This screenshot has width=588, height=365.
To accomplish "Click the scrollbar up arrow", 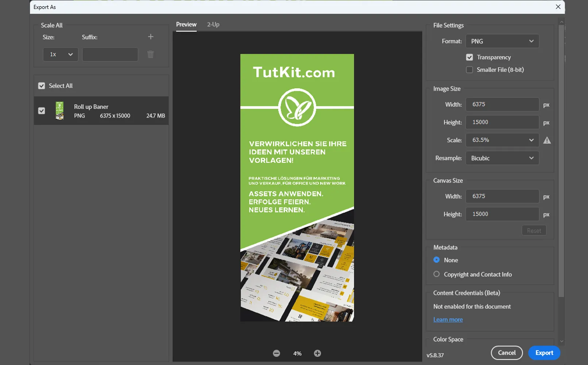I will pos(561,22).
